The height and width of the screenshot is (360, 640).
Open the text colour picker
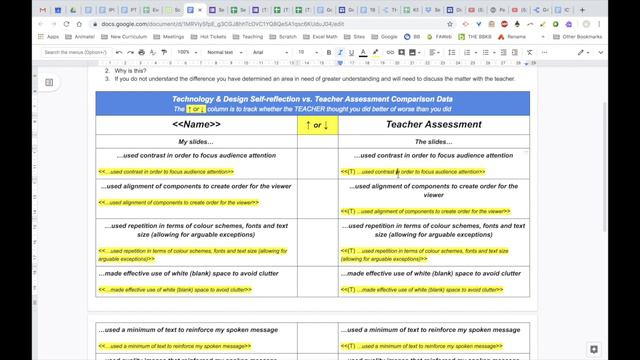[363, 52]
